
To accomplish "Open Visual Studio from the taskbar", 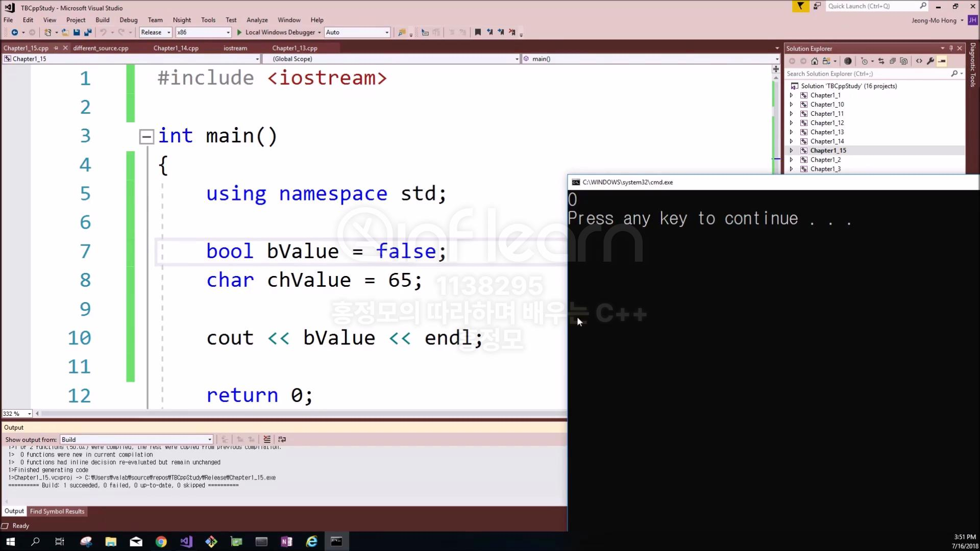I will (186, 541).
